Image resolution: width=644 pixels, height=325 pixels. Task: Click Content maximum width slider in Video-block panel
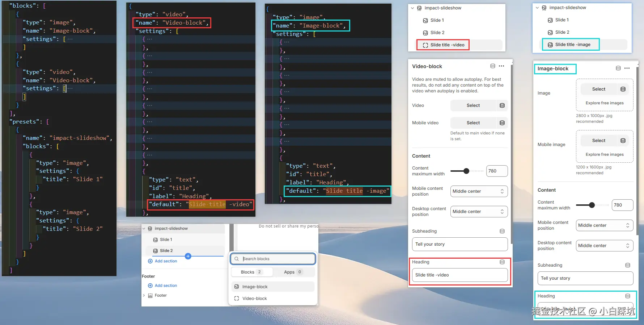tap(467, 171)
